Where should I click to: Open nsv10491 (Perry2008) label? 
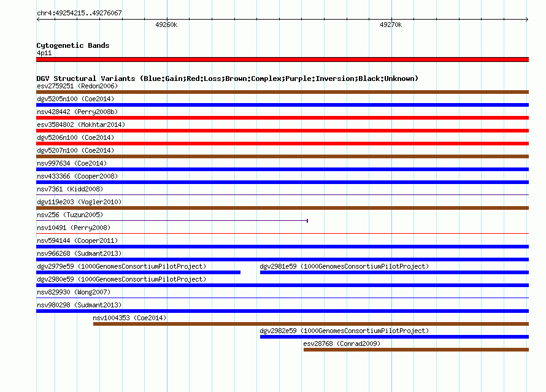coord(74,228)
